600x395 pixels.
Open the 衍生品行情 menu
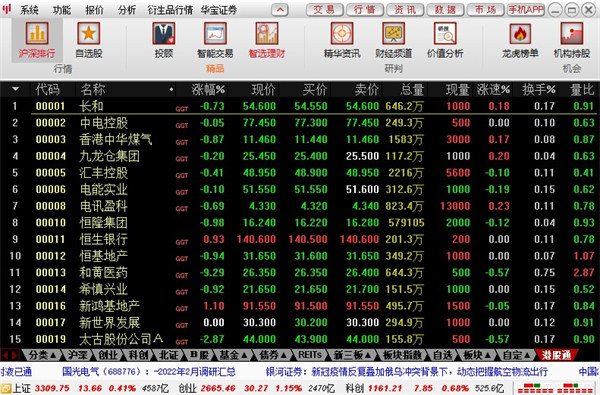click(170, 10)
